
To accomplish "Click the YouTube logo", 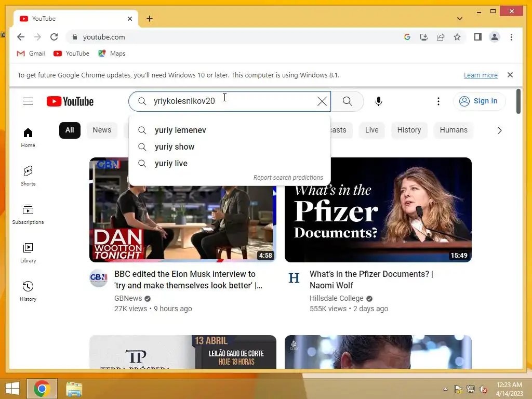I will click(x=70, y=101).
